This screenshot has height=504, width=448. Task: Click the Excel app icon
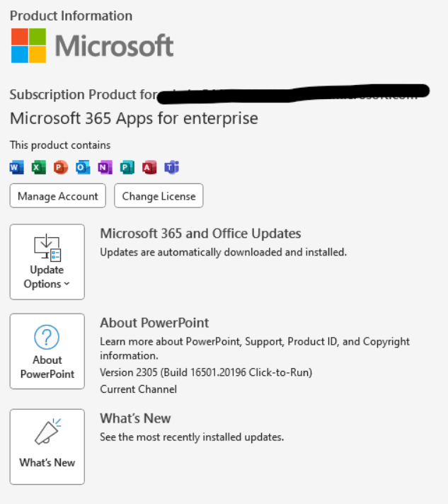[38, 168]
